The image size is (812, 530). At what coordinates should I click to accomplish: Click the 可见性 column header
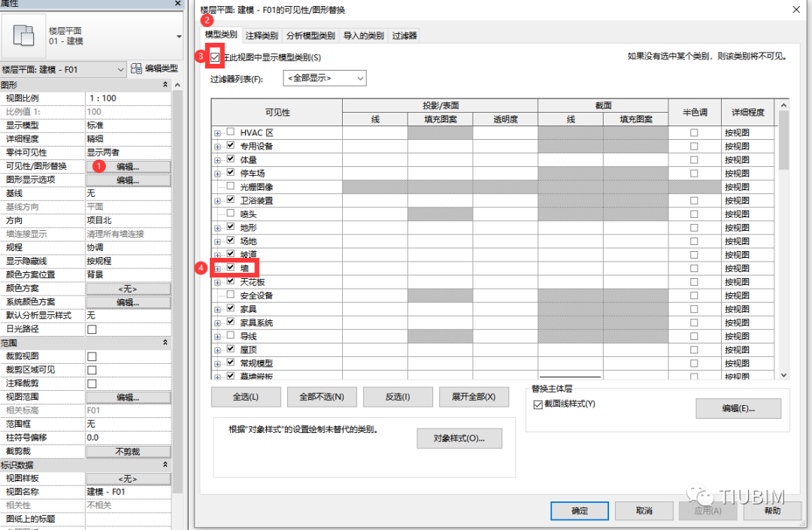coord(277,112)
